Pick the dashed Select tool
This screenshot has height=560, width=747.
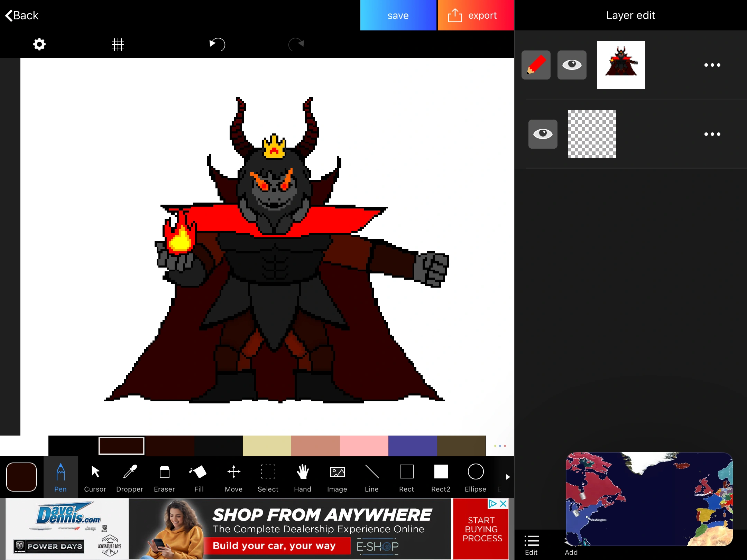click(x=268, y=478)
